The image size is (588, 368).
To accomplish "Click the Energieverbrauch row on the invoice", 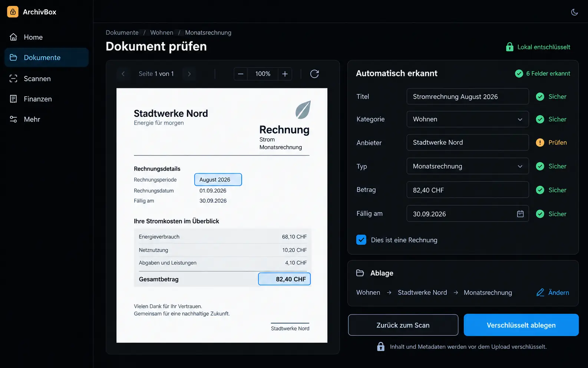I will pyautogui.click(x=222, y=237).
